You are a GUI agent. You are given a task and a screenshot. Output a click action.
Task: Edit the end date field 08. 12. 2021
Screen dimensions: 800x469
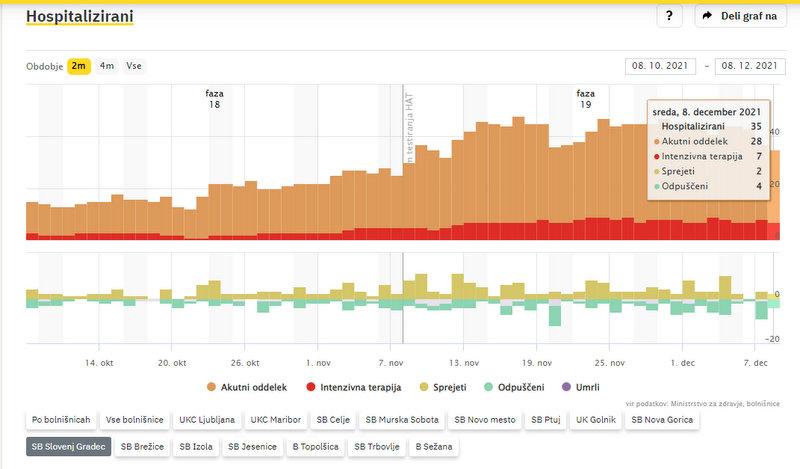(748, 66)
